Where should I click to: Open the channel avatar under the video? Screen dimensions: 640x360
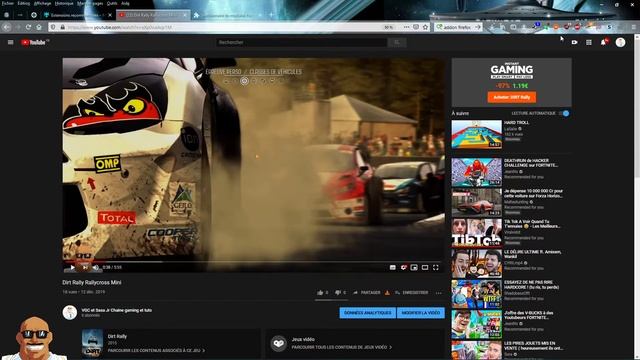[70, 312]
